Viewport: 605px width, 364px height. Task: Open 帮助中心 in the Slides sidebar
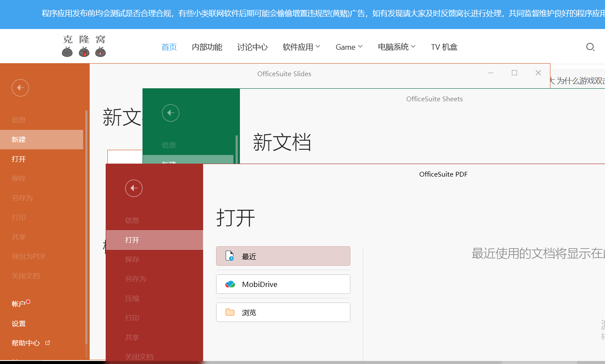coord(26,343)
